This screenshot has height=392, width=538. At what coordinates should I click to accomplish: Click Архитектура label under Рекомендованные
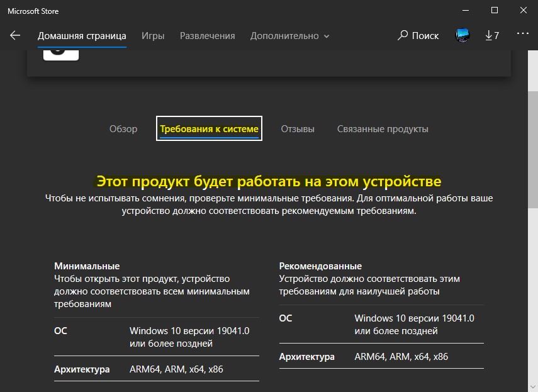[x=306, y=357]
